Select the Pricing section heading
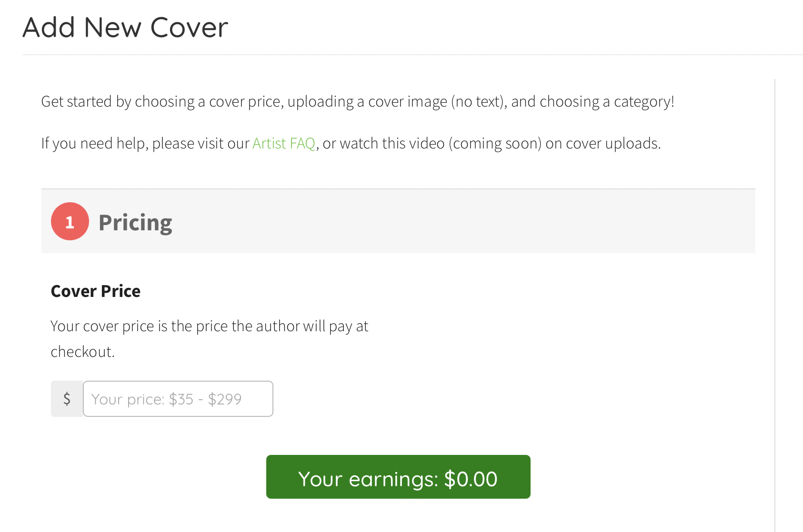Image resolution: width=803 pixels, height=532 pixels. click(x=135, y=223)
